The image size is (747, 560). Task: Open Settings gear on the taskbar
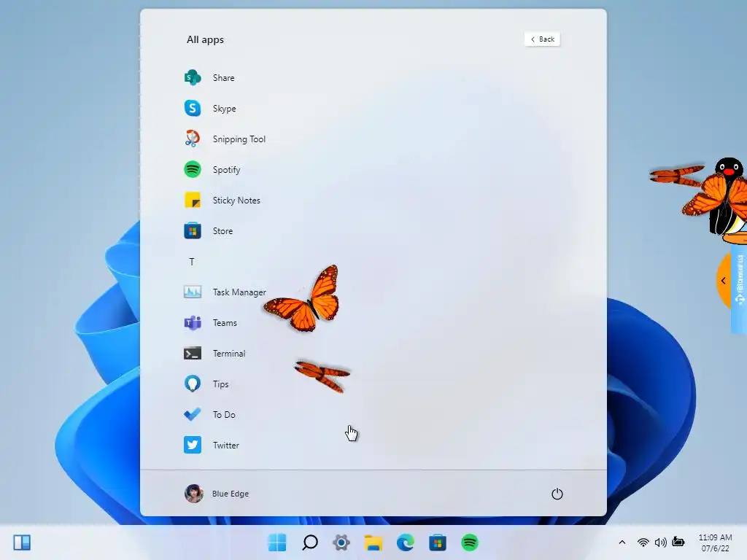click(341, 542)
